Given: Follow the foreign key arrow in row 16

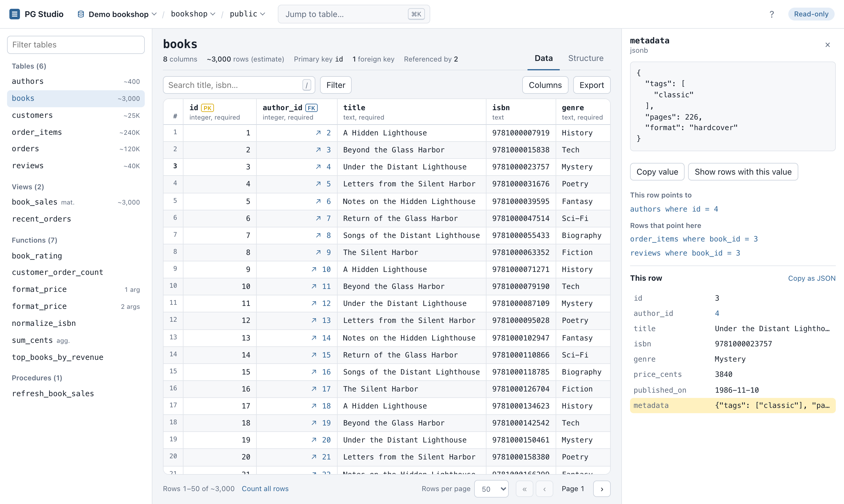Looking at the screenshot, I should 314,389.
